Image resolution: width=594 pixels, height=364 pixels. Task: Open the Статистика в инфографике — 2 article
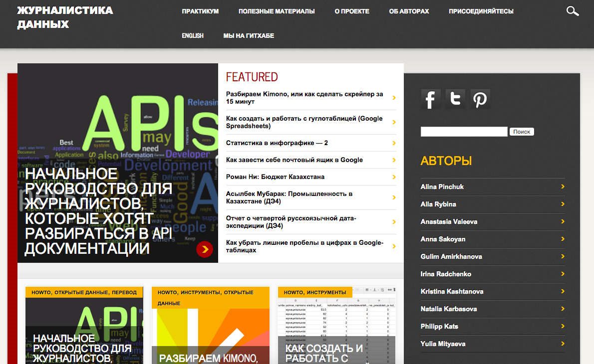[277, 143]
